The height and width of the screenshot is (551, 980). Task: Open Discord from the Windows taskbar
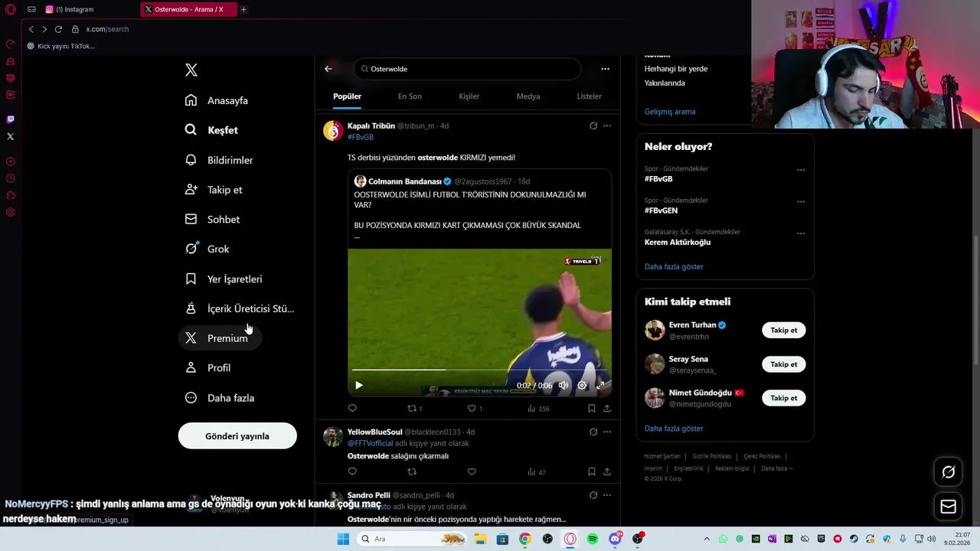click(615, 539)
